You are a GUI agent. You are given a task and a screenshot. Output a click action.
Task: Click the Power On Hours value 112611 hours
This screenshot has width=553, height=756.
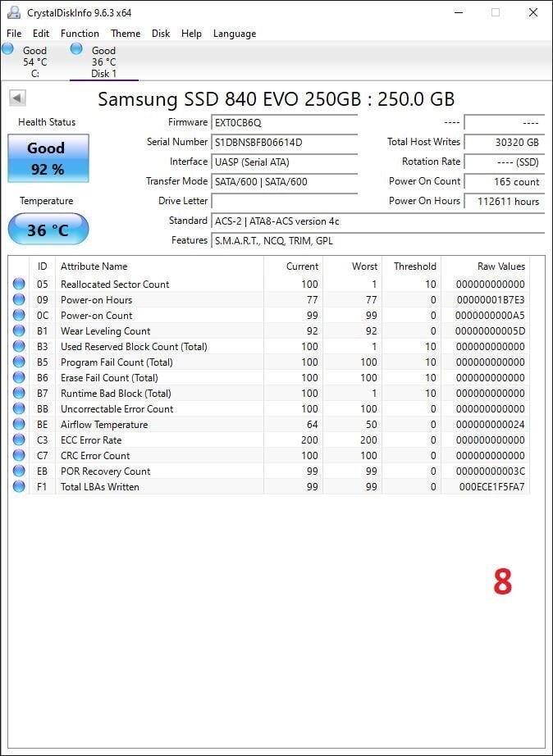(505, 202)
